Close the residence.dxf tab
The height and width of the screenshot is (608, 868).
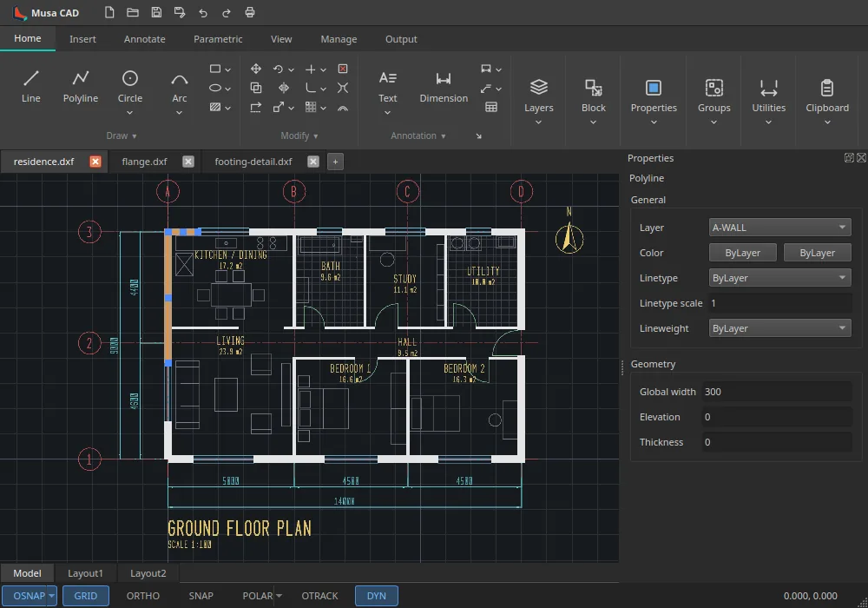[95, 162]
